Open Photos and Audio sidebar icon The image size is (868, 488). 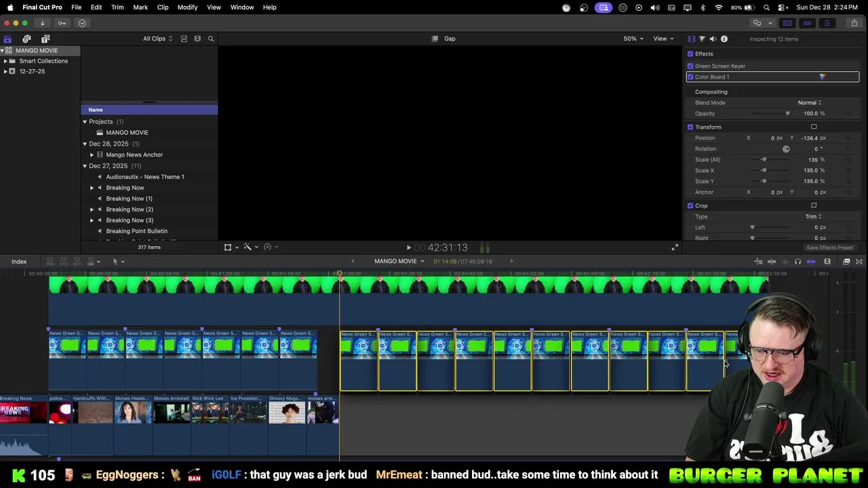26,39
